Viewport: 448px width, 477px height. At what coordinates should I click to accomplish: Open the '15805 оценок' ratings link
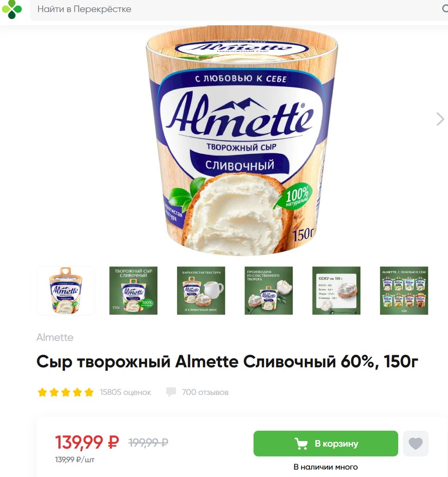click(x=125, y=392)
